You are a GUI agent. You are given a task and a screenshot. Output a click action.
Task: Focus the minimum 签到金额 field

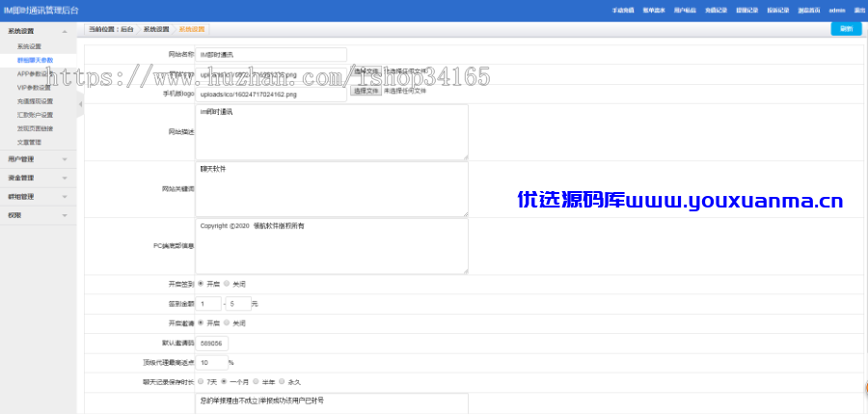[208, 304]
